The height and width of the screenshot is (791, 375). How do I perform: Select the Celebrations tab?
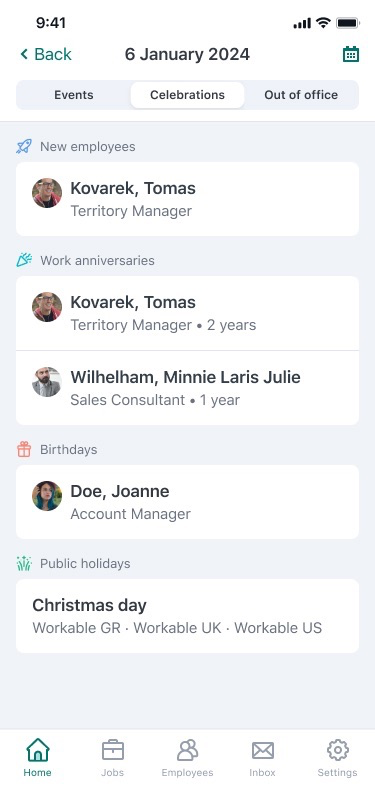tap(187, 95)
